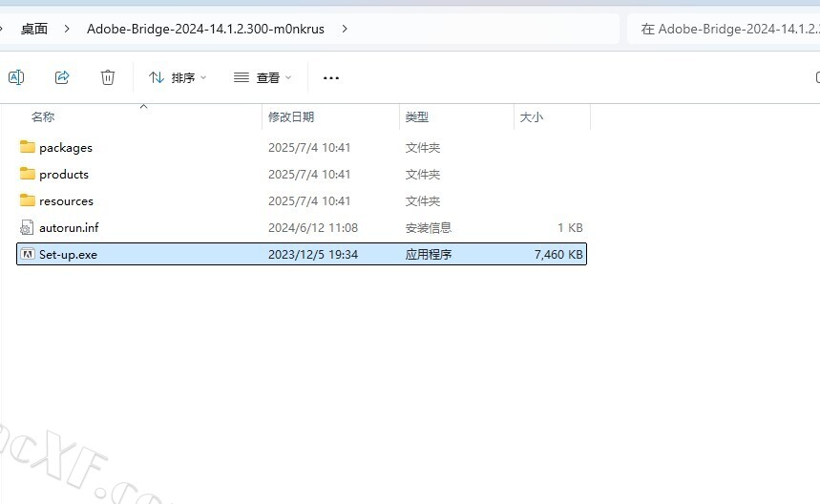Click the resources folder name

pyautogui.click(x=67, y=201)
